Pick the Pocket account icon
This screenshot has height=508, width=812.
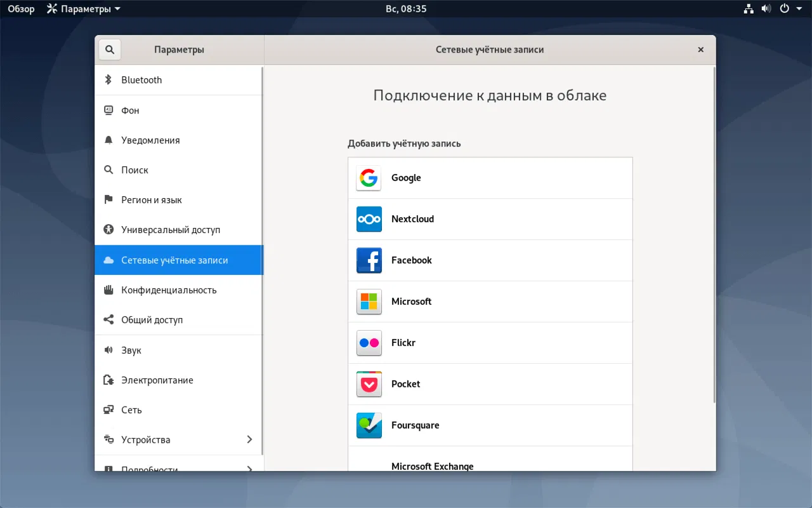click(369, 384)
